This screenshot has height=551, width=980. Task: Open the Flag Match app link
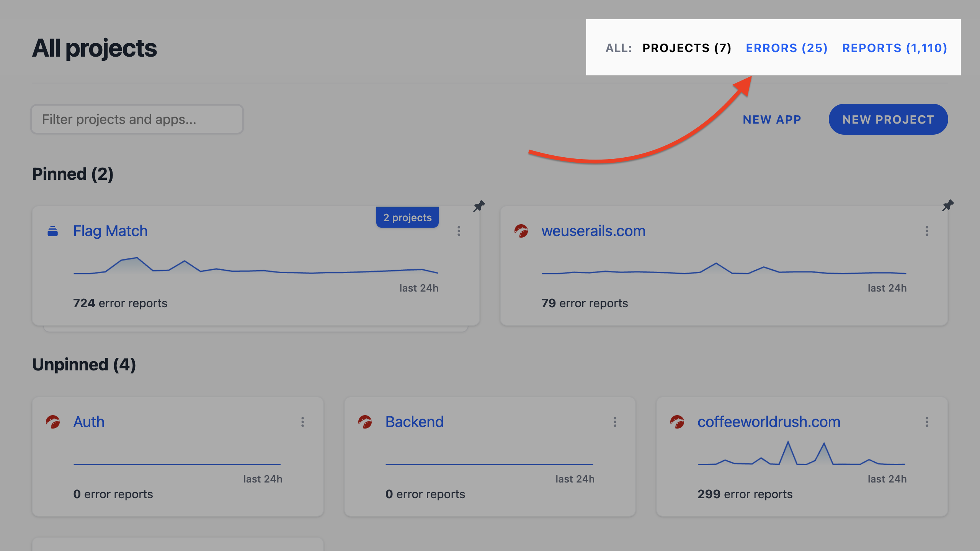point(110,231)
